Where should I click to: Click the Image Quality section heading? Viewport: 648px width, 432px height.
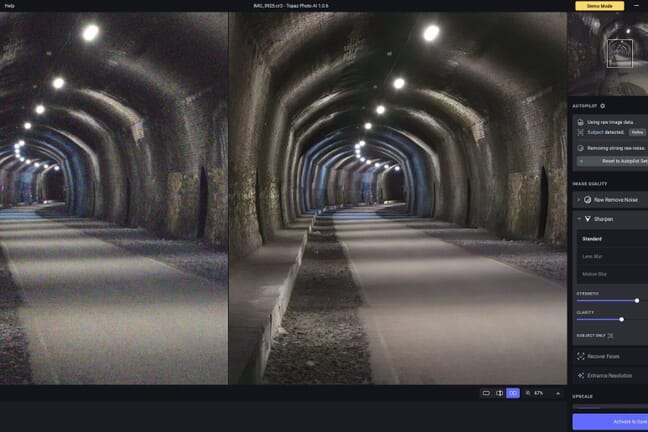pyautogui.click(x=590, y=184)
